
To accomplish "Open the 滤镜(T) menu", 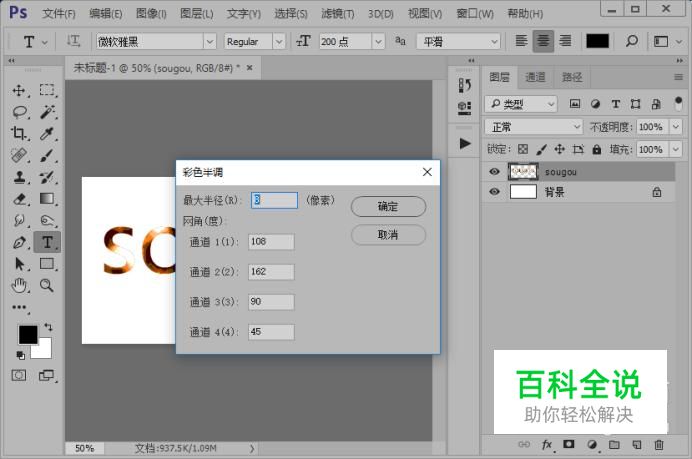I will click(338, 14).
